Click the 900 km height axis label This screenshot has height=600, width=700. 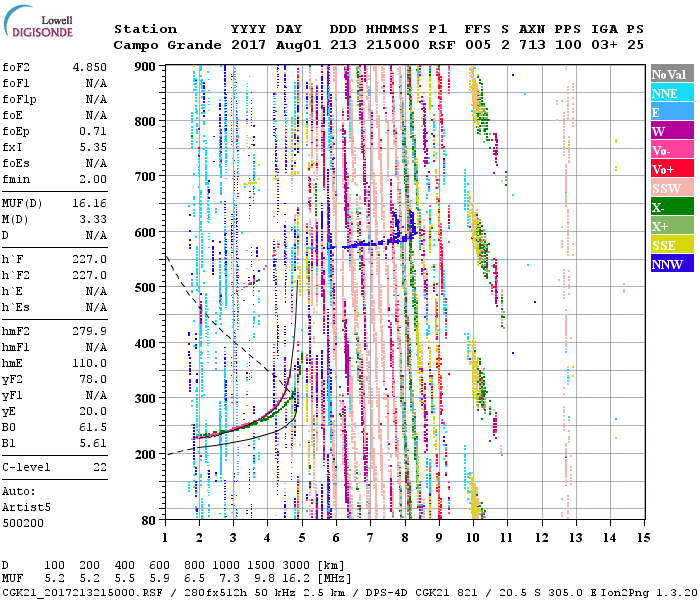148,66
